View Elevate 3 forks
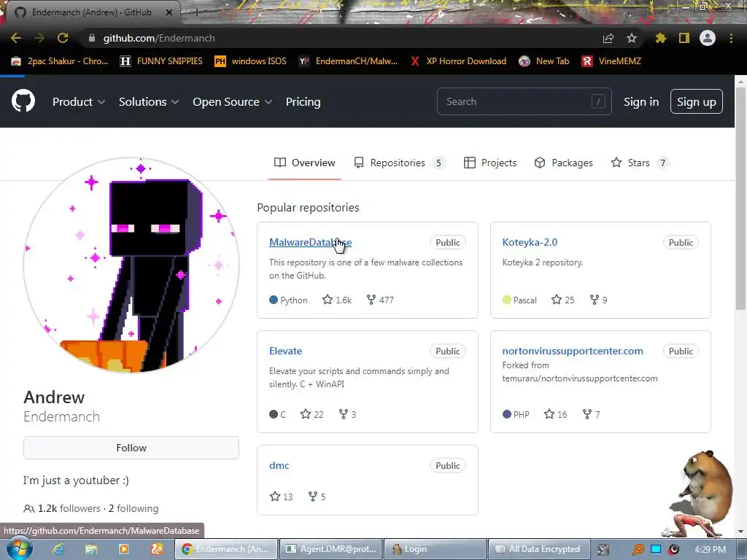The width and height of the screenshot is (747, 560). 347,414
